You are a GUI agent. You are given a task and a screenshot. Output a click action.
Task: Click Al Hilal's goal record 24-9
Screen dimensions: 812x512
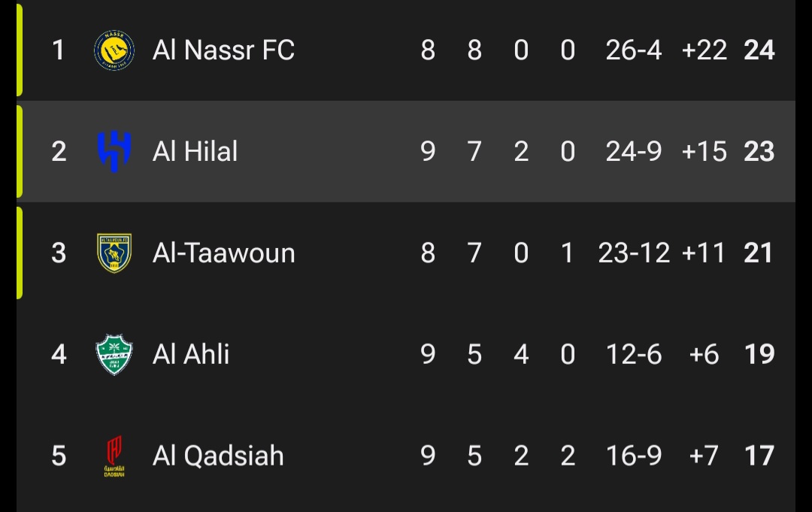632,151
